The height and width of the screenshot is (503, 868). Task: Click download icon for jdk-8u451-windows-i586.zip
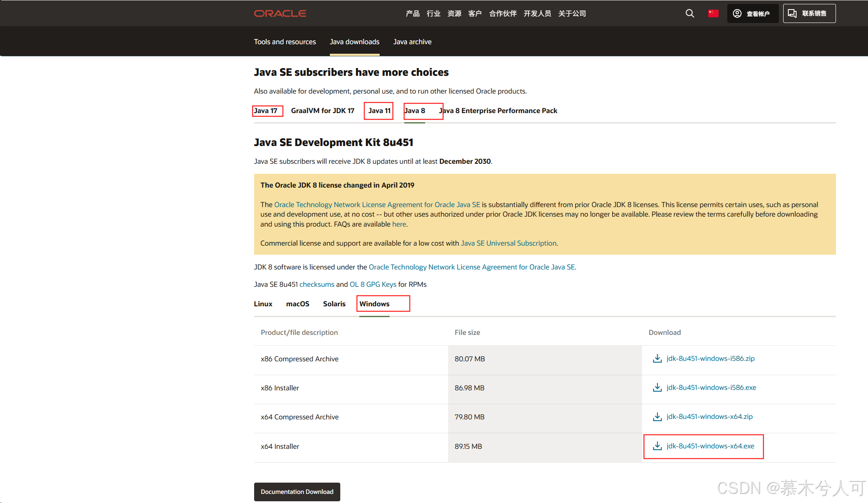tap(657, 359)
